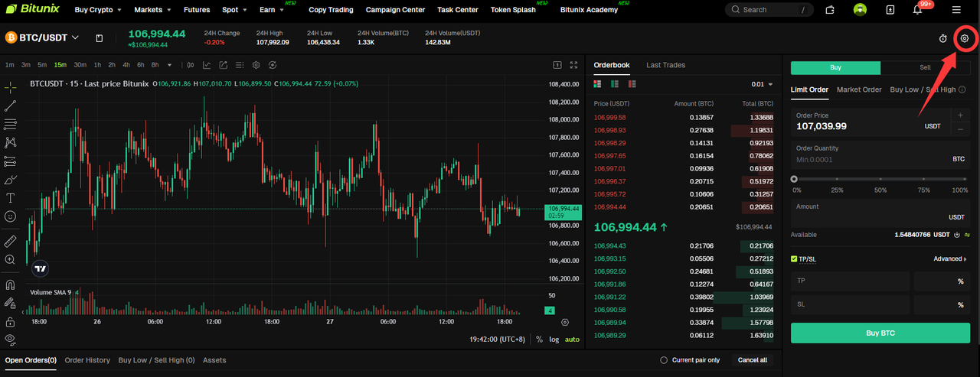Activate the zoom in tool
Viewport: 980px width, 377px height.
click(11, 260)
